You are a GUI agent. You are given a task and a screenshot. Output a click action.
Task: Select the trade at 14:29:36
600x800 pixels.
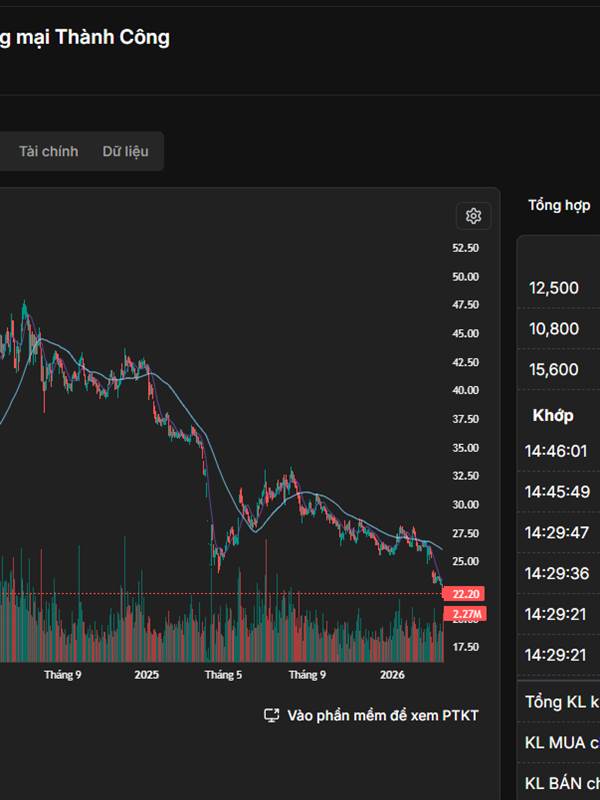(x=557, y=574)
